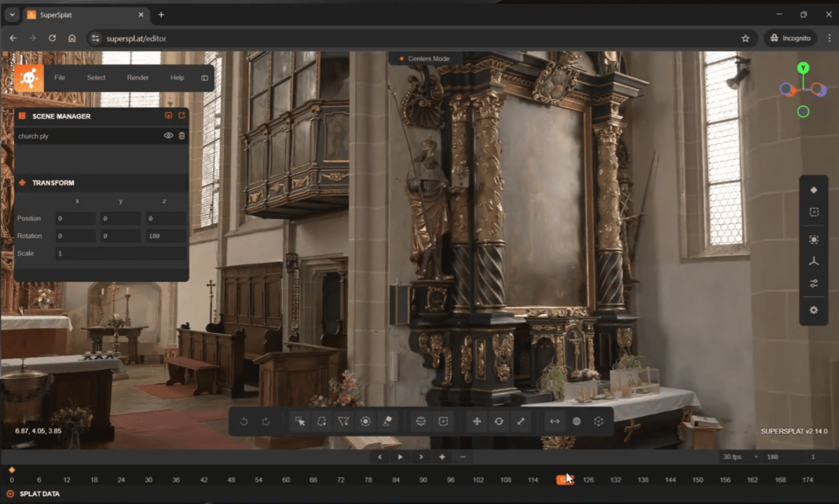Activate the Move translate tool

pos(477,422)
